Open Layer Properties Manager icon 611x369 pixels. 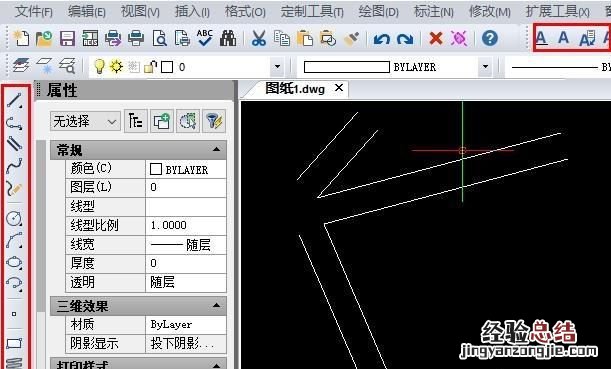click(x=21, y=66)
